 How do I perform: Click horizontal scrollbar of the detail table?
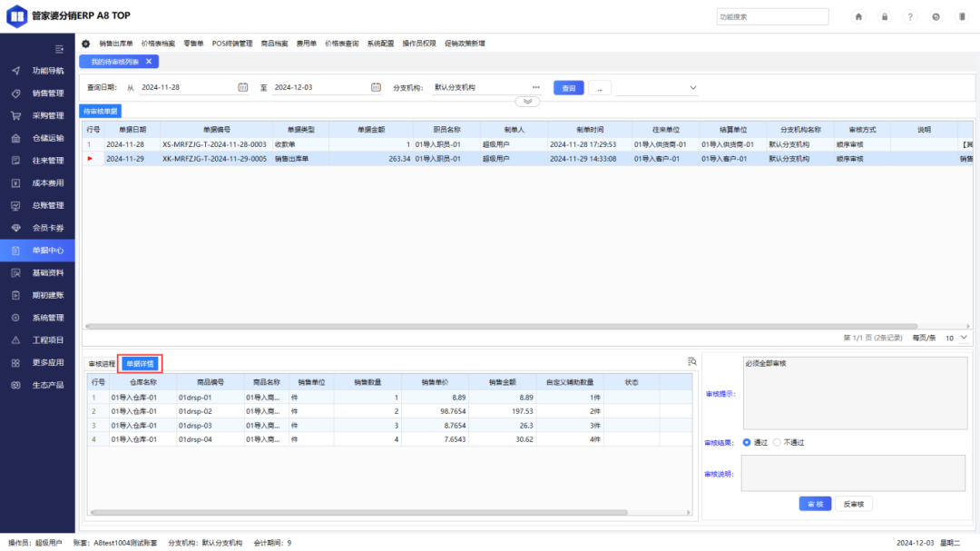click(x=358, y=512)
